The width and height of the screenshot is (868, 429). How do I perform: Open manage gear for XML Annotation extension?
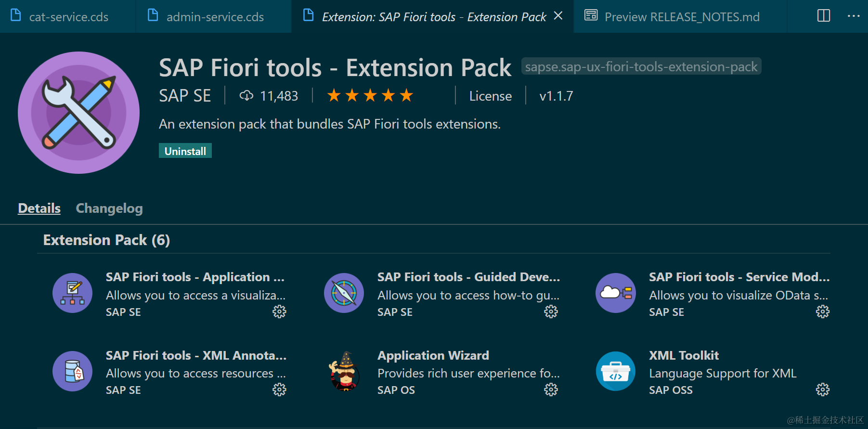[x=279, y=390]
